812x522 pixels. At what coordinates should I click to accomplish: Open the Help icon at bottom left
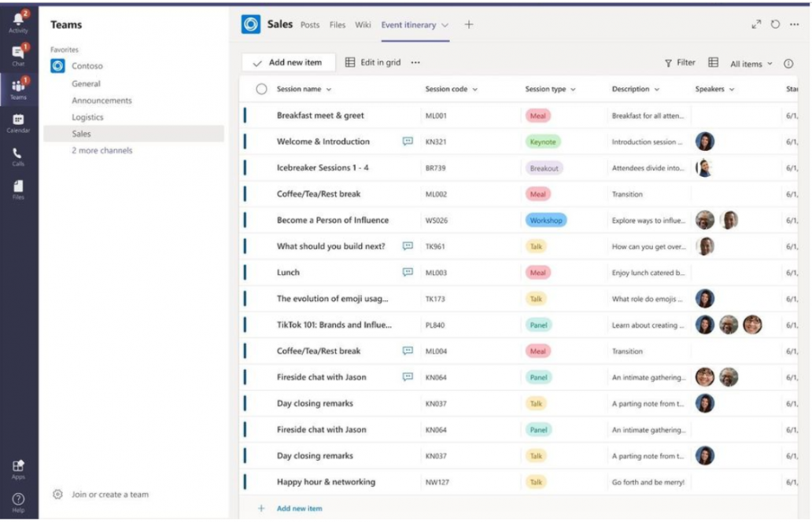pyautogui.click(x=18, y=502)
